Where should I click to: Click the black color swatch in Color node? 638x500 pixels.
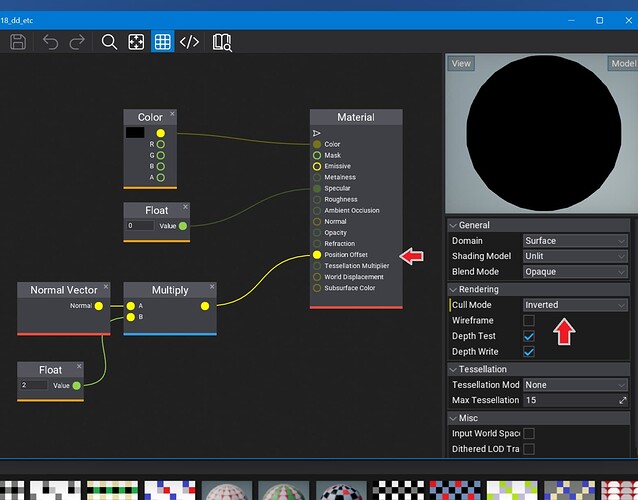pyautogui.click(x=135, y=133)
